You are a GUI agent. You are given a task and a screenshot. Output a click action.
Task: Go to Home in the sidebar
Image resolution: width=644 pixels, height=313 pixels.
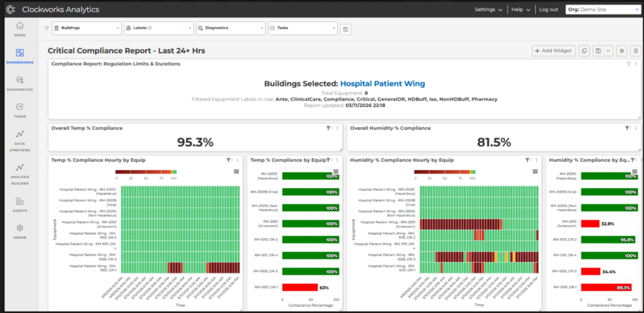coord(19,28)
